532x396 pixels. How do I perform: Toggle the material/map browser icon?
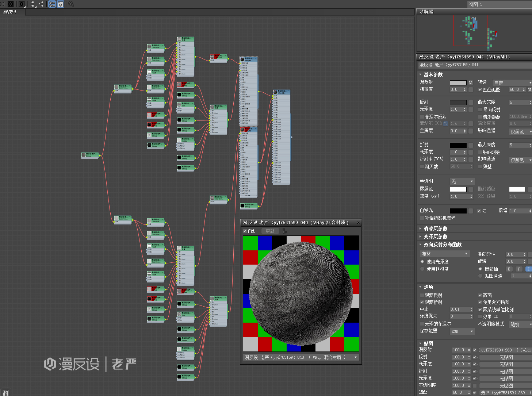pos(52,4)
